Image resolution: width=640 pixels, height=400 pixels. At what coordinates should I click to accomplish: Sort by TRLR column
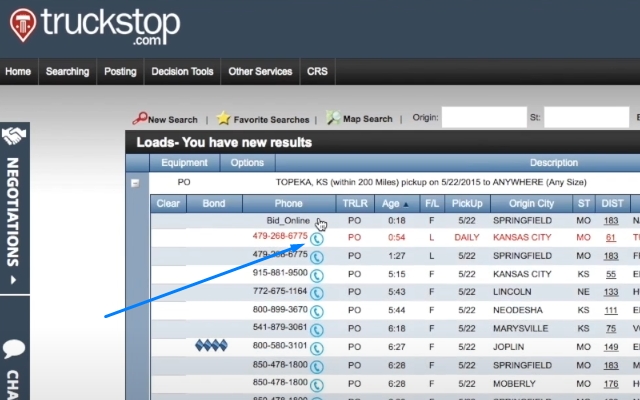coord(355,204)
